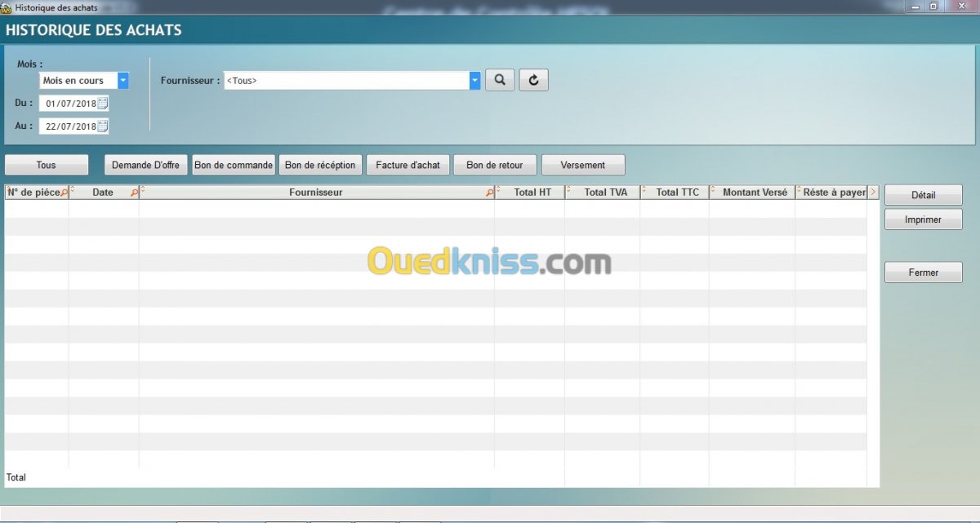Show all documents with Tous filter
The image size is (980, 523).
[47, 165]
